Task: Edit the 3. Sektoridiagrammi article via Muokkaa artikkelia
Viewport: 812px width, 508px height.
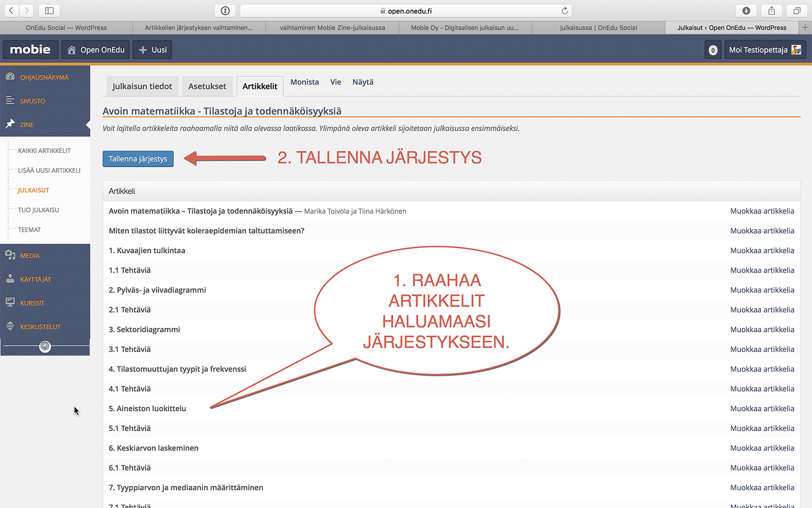Action: point(762,330)
